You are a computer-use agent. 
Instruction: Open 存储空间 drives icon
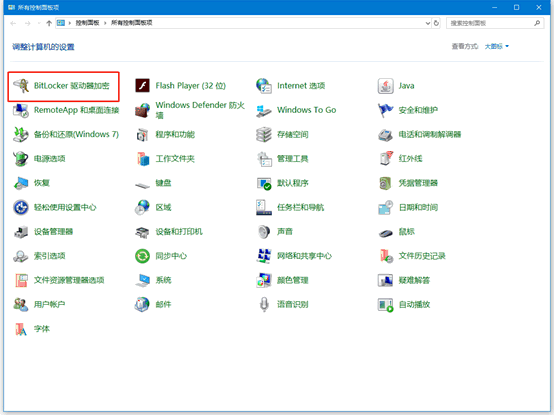pyautogui.click(x=264, y=135)
